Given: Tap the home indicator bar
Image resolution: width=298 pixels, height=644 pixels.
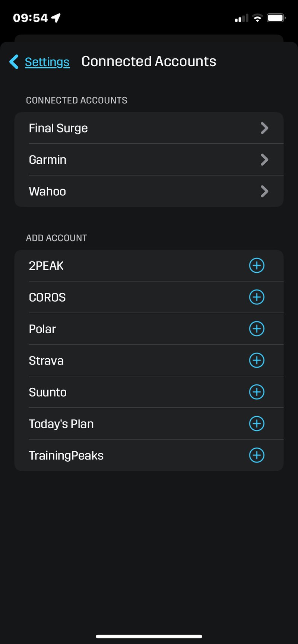Looking at the screenshot, I should point(149,636).
